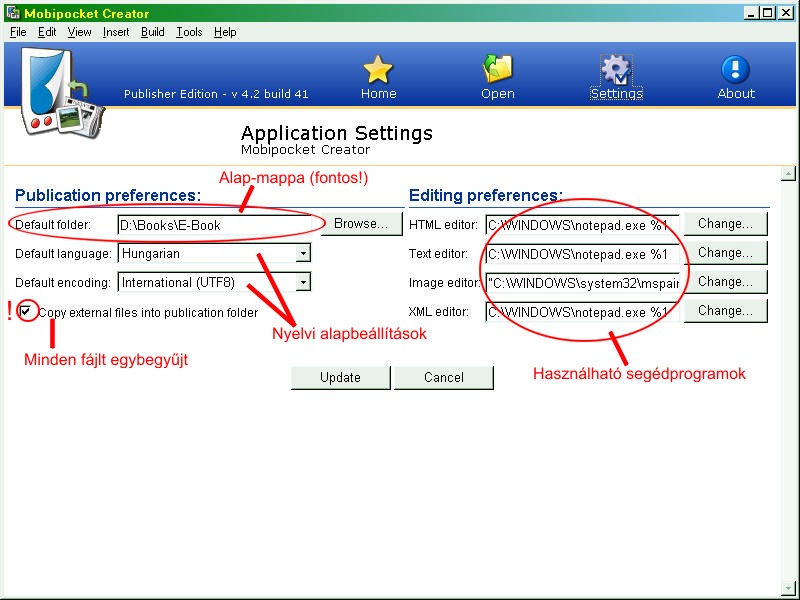
Task: Click Change... for the Text editor
Action: [726, 253]
